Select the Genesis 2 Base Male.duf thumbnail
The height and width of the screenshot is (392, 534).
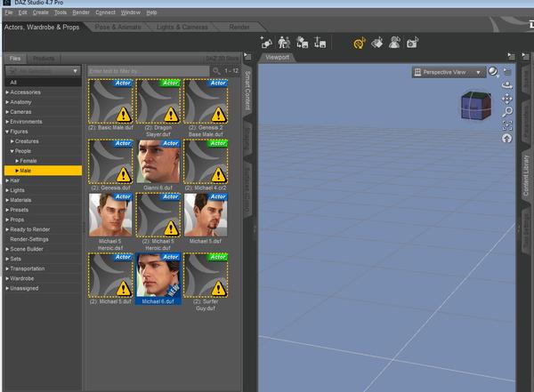tap(206, 101)
